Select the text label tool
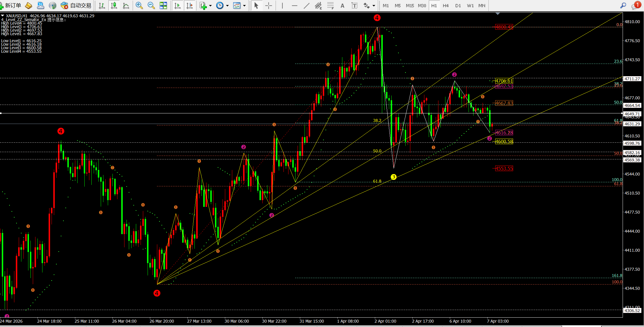Image resolution: width=644 pixels, height=327 pixels. coord(354,5)
